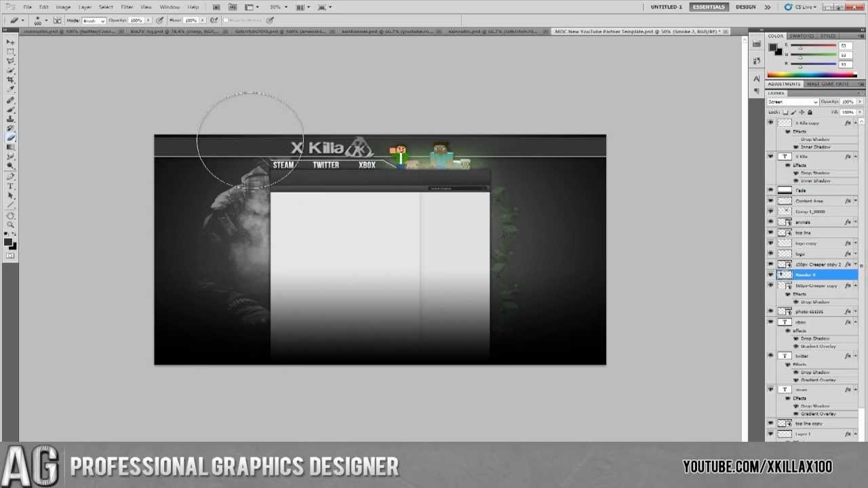Click the Smoke layer thumbnail

[785, 274]
